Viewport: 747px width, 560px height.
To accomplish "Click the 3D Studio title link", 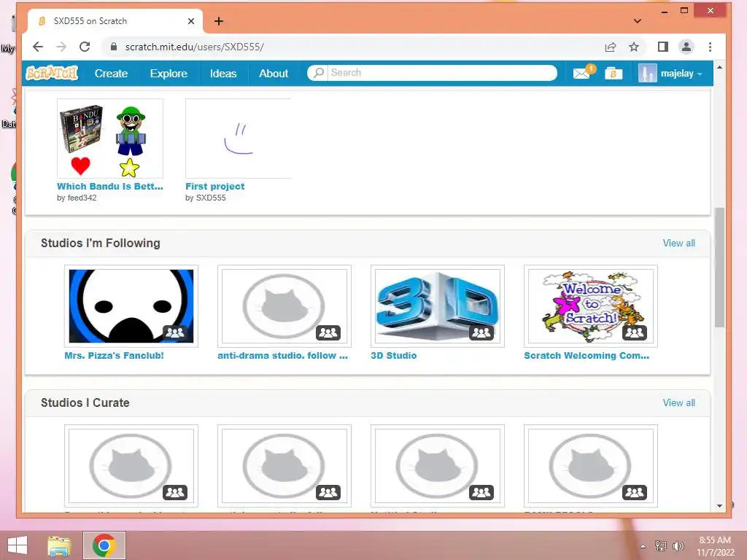I will click(393, 355).
